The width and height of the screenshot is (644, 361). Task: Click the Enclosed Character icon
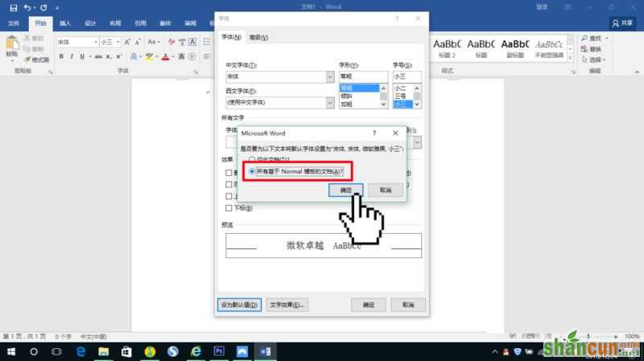point(192,56)
